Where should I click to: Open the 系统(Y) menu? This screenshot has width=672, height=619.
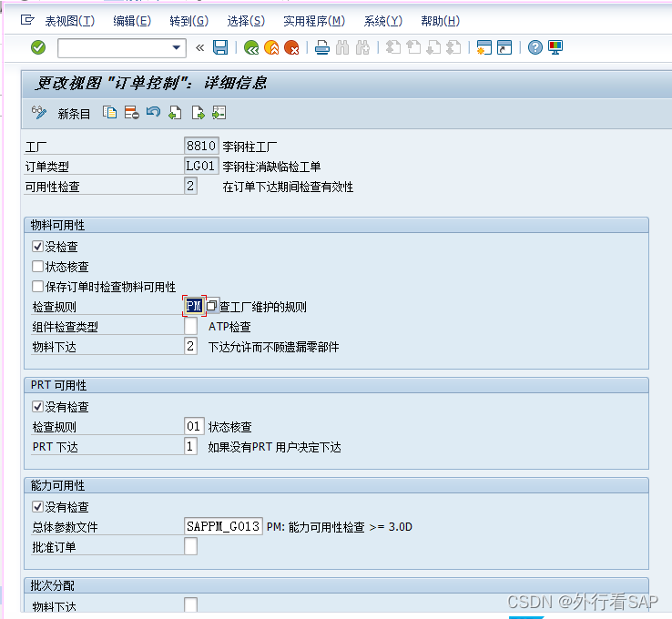pyautogui.click(x=383, y=21)
